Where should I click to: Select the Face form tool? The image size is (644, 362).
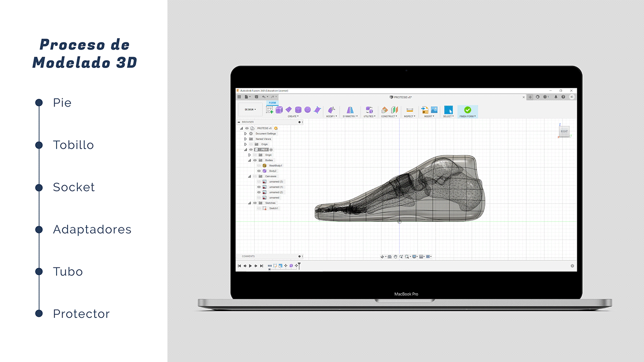(317, 110)
